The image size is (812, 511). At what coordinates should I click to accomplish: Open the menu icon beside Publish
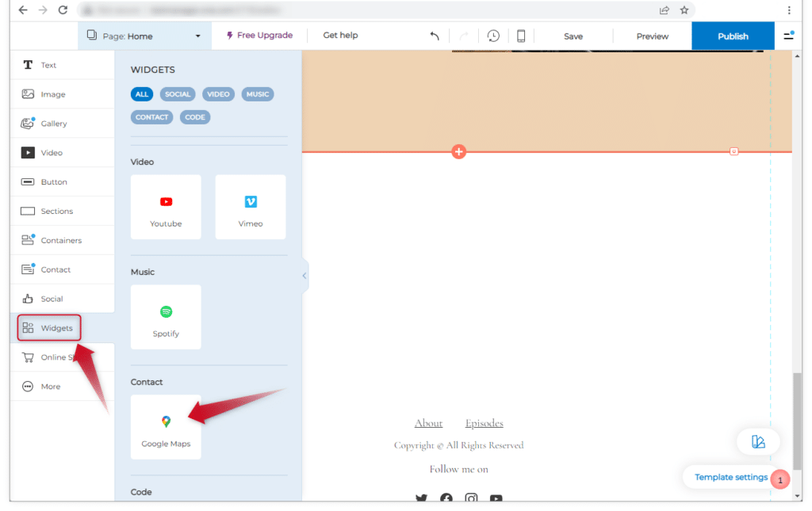(788, 36)
